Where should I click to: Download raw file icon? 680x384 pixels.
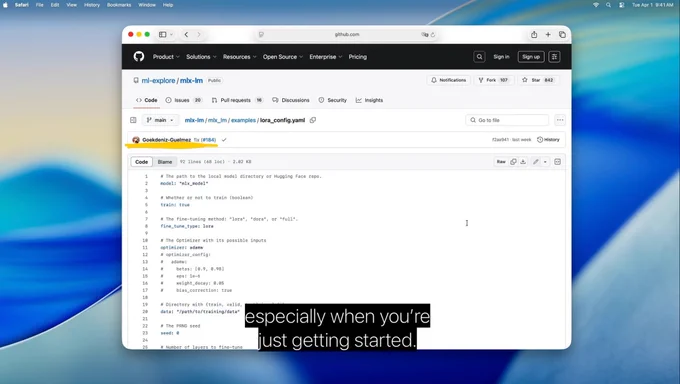[x=523, y=162]
